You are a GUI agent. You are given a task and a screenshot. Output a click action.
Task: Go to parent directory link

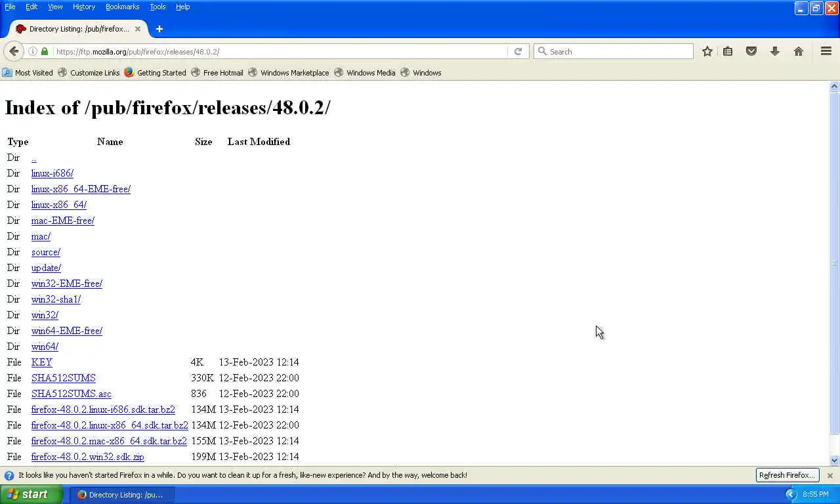click(x=33, y=157)
